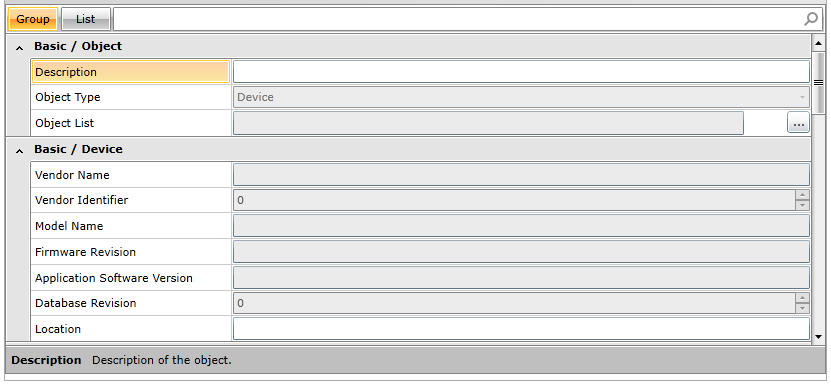831x385 pixels.
Task: Click into the search text box
Action: pyautogui.click(x=458, y=19)
